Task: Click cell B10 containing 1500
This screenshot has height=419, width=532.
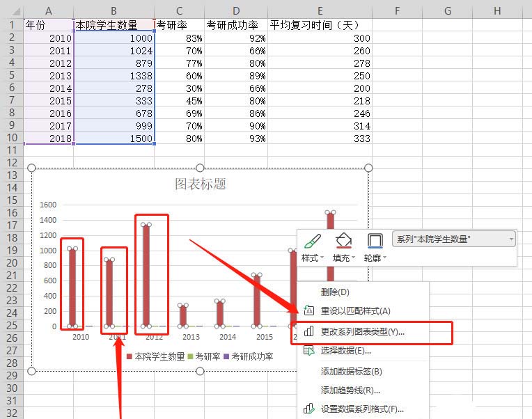Action: coord(114,139)
